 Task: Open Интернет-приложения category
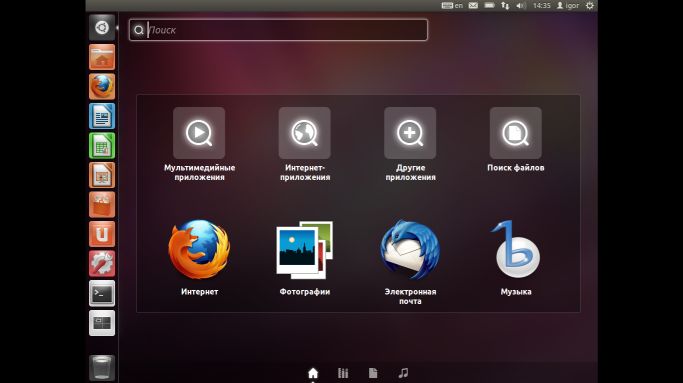tap(304, 144)
